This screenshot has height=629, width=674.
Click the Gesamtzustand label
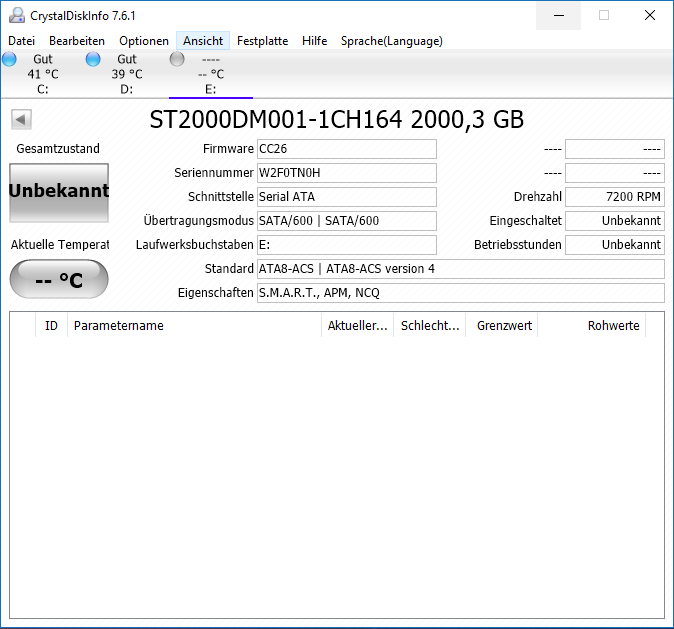tap(58, 149)
